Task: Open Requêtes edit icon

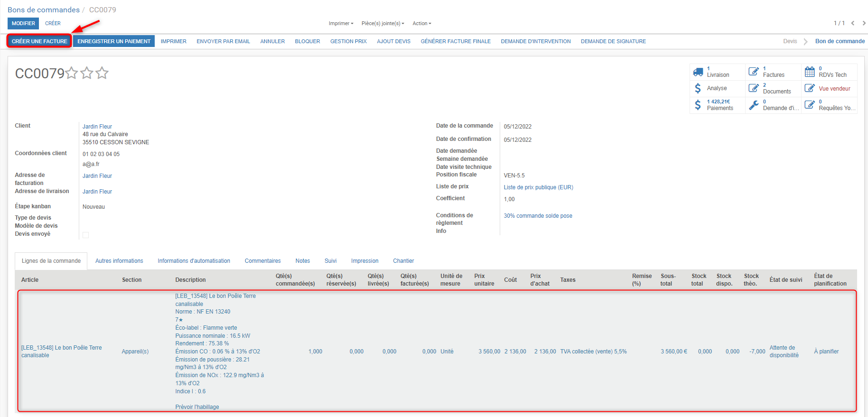Action: 810,105
